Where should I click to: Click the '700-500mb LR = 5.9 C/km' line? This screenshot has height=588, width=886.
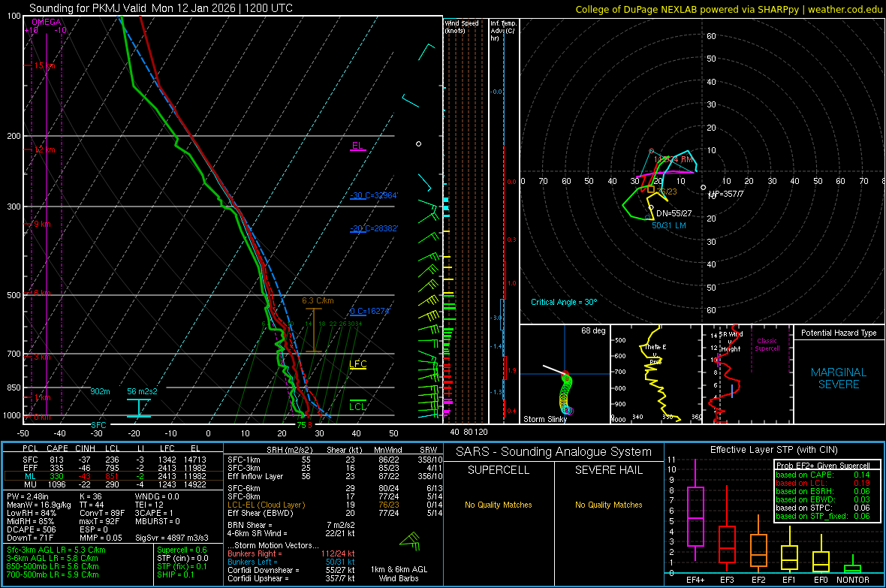coord(53,575)
